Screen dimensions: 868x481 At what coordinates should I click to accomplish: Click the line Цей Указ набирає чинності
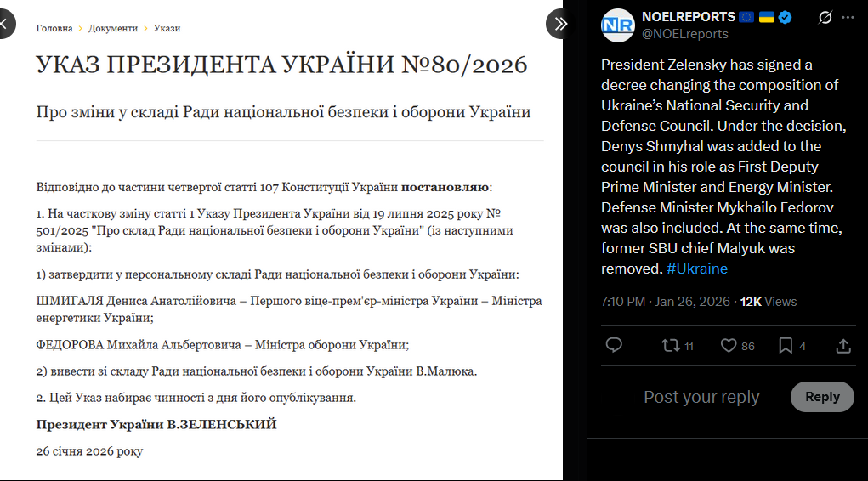pos(196,398)
